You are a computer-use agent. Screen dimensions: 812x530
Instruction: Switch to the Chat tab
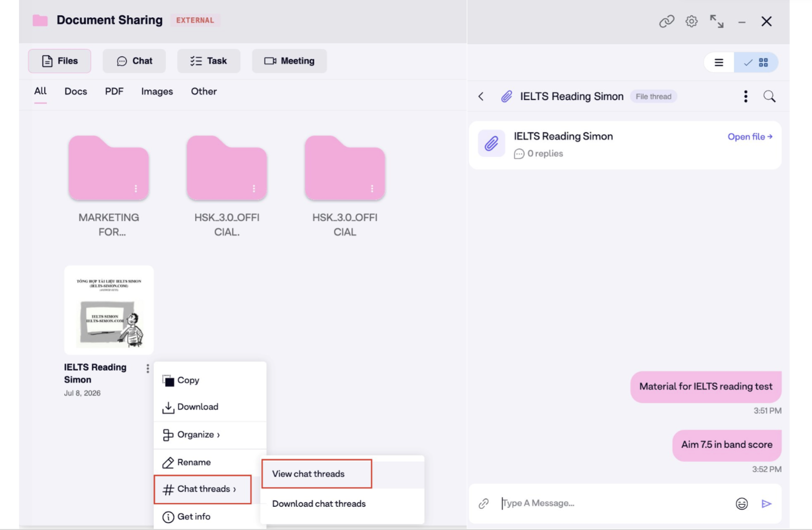pos(134,61)
